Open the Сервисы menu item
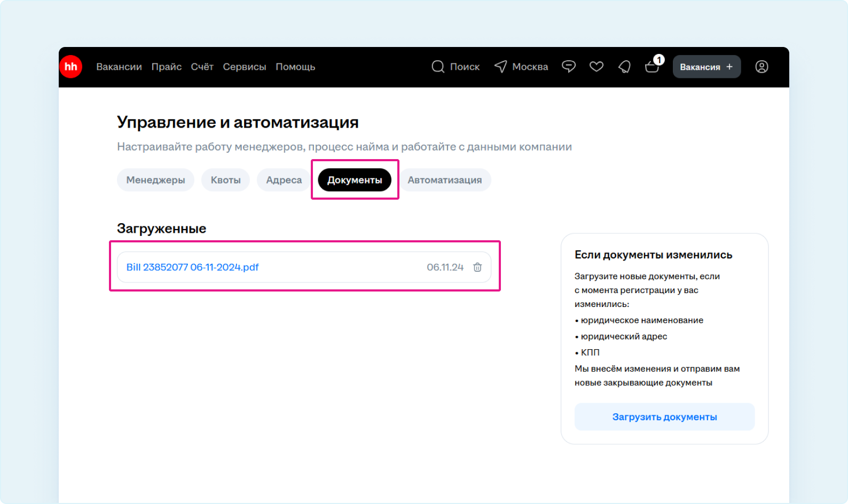This screenshot has width=848, height=504. click(245, 67)
